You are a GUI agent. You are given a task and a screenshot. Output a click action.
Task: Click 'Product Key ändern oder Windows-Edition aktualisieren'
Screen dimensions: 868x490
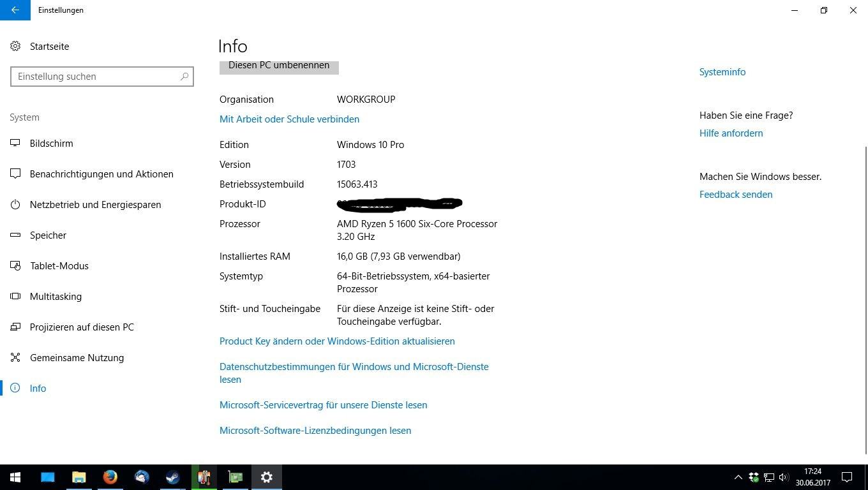click(337, 341)
